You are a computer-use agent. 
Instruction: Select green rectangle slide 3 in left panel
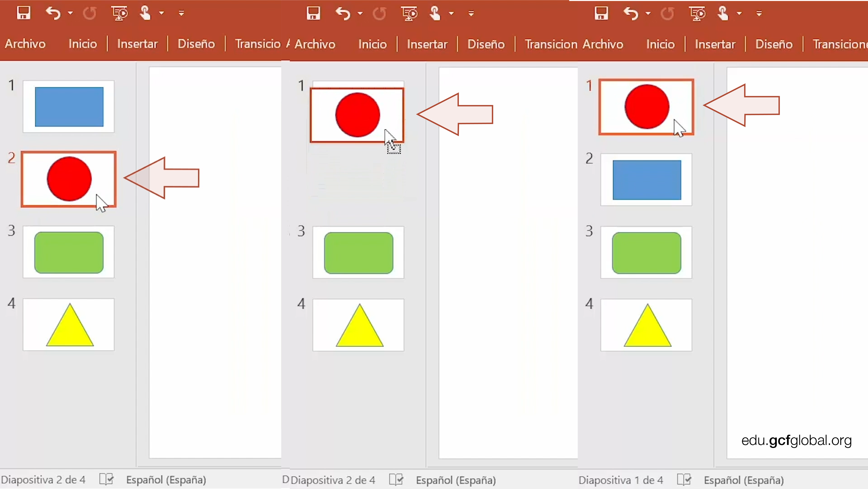click(x=69, y=252)
